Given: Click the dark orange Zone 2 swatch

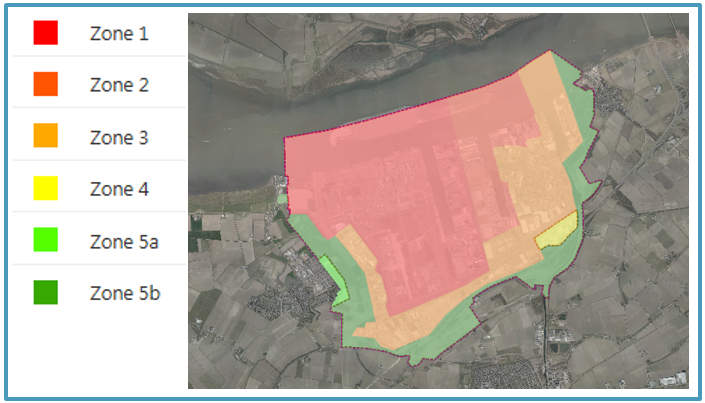Looking at the screenshot, I should pyautogui.click(x=45, y=84).
